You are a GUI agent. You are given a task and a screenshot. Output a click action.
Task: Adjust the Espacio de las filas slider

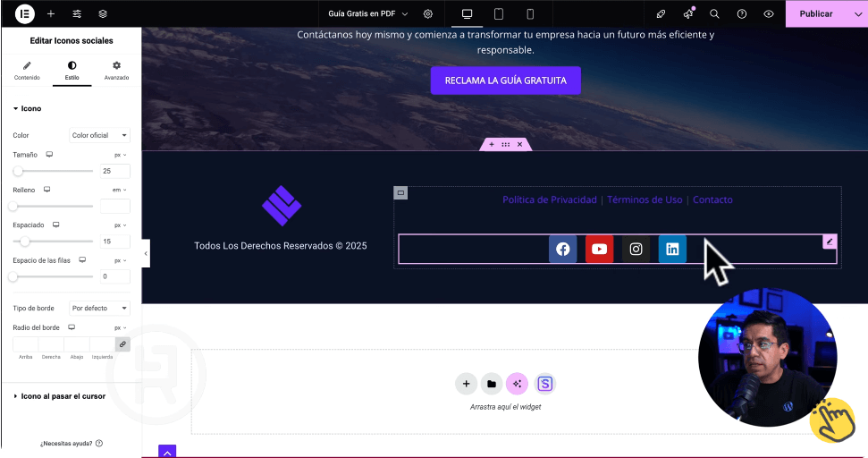(x=53, y=276)
